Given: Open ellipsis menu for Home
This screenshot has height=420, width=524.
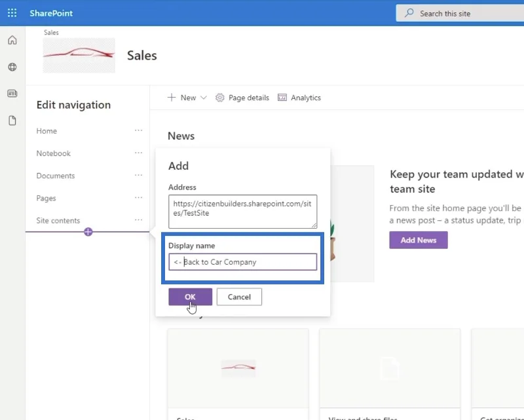Looking at the screenshot, I should (138, 130).
